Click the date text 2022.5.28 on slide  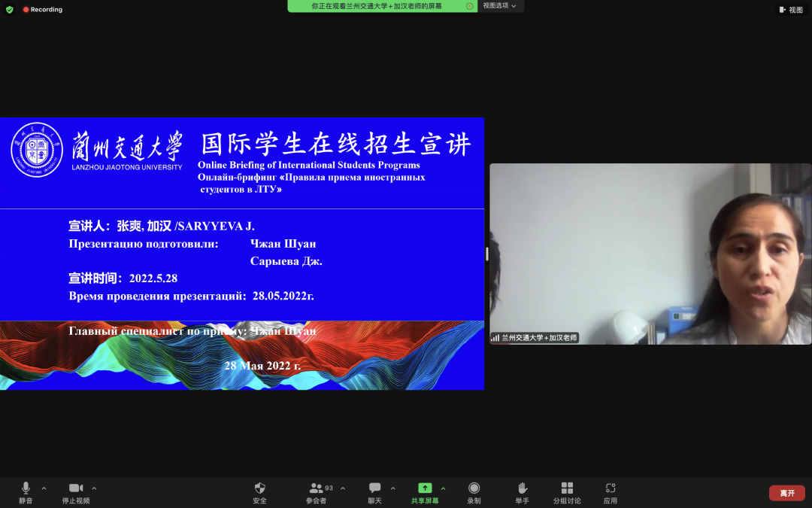click(153, 278)
